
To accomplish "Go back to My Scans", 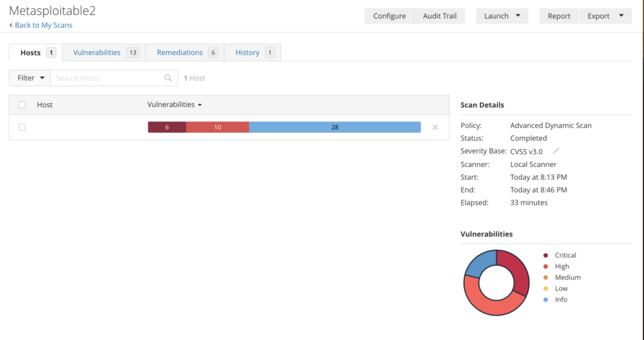I will tap(43, 25).
